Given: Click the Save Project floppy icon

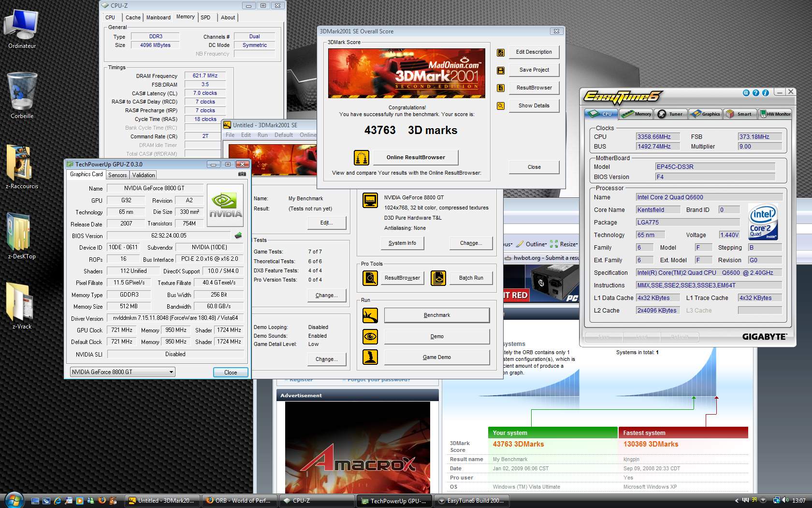Looking at the screenshot, I should click(x=501, y=70).
